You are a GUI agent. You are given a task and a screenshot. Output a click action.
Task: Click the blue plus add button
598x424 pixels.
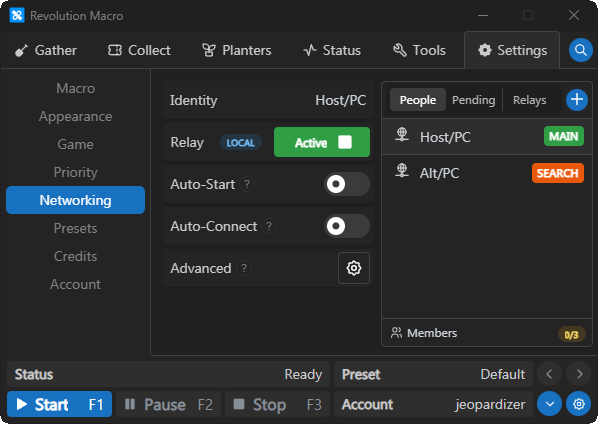(577, 100)
